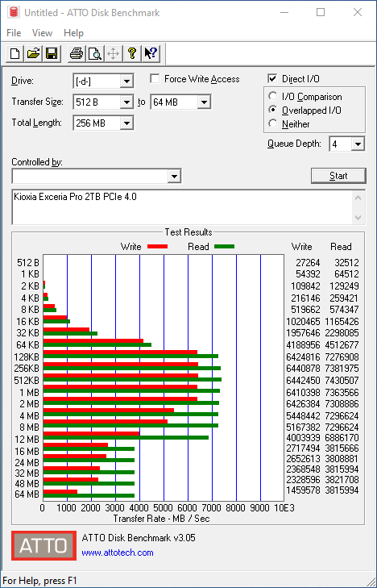Click the 12 MB row label

27,439
